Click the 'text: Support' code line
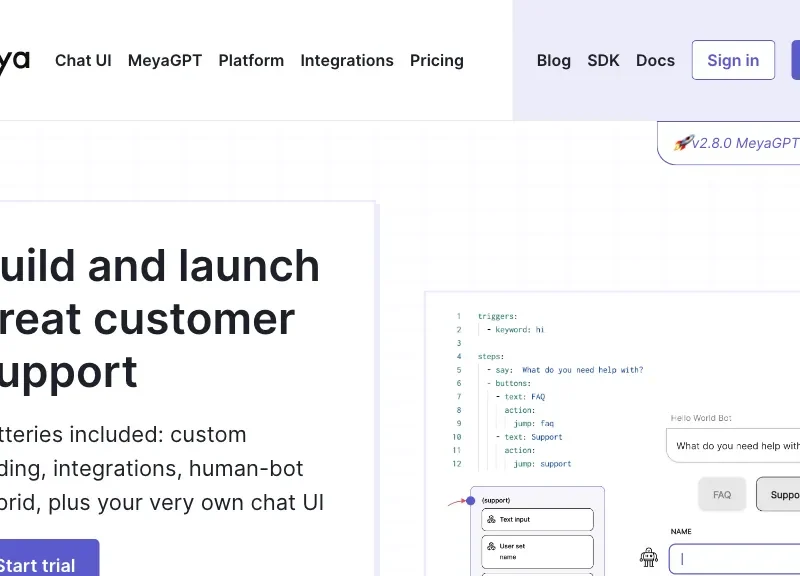 (x=529, y=437)
